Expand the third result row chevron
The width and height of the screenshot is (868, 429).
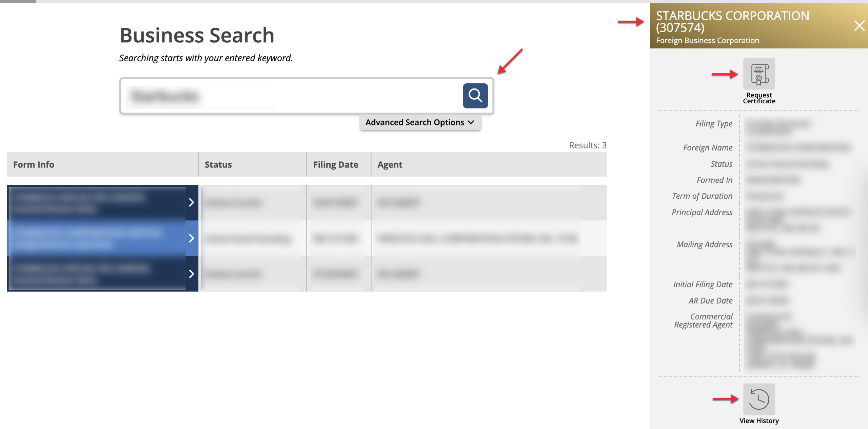pyautogui.click(x=191, y=274)
